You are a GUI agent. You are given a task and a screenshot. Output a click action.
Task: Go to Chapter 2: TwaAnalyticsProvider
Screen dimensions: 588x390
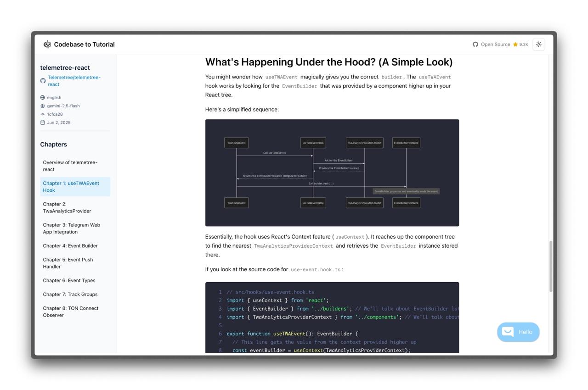click(67, 207)
